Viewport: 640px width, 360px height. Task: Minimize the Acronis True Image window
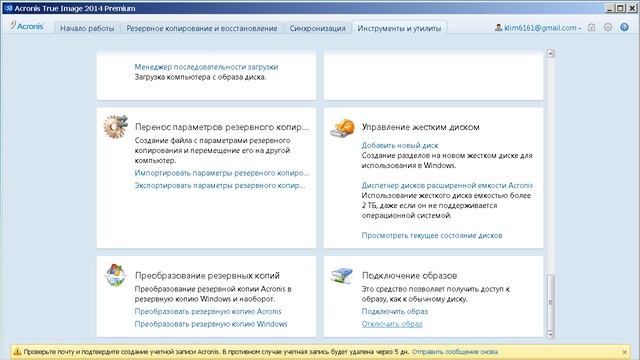pyautogui.click(x=609, y=8)
